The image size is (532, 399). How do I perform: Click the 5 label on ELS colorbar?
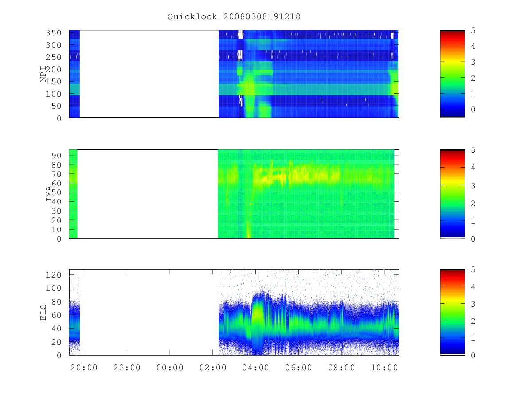(473, 270)
